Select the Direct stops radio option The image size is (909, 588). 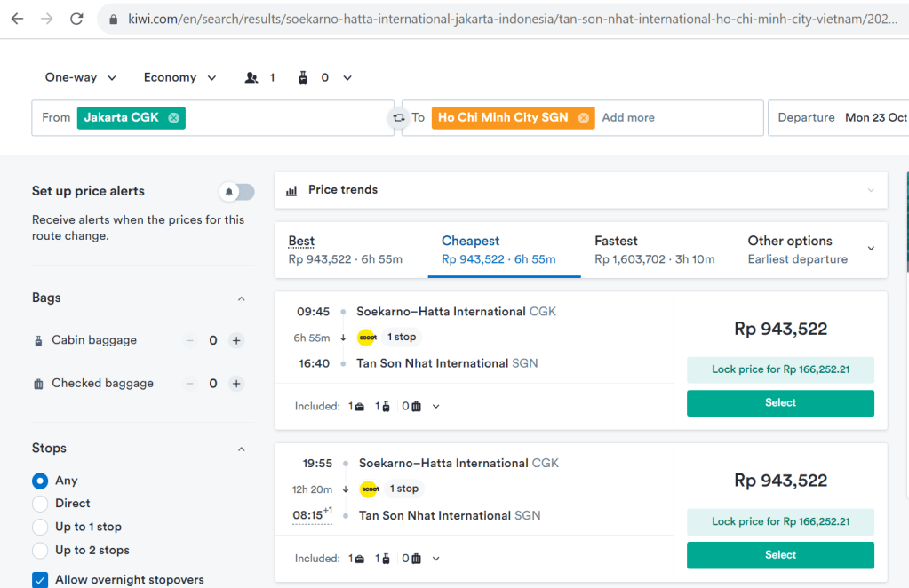click(x=40, y=504)
